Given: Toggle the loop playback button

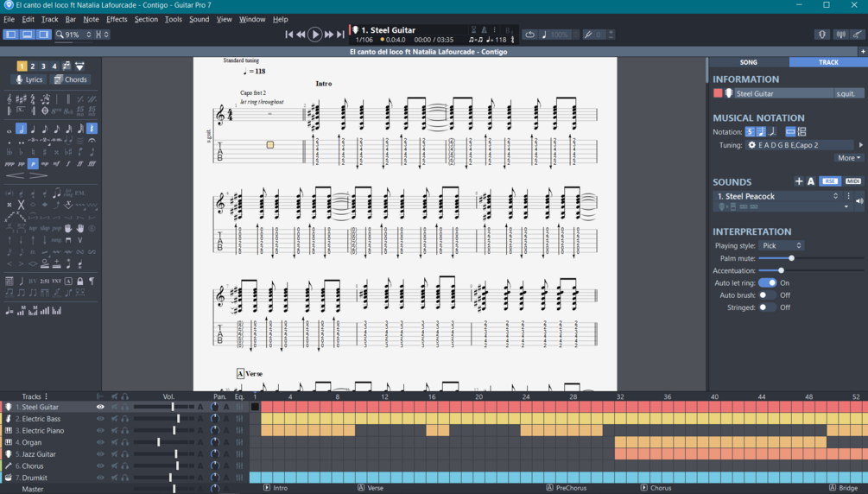Looking at the screenshot, I should point(529,35).
